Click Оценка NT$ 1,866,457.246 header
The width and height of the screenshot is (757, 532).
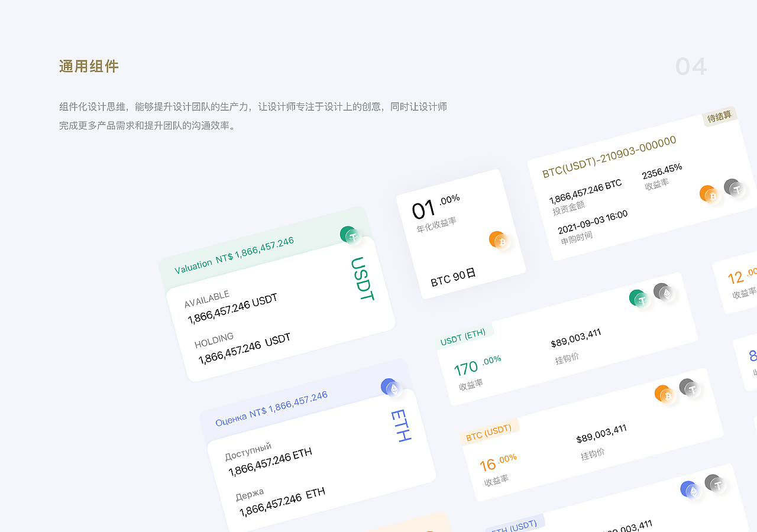(x=271, y=408)
